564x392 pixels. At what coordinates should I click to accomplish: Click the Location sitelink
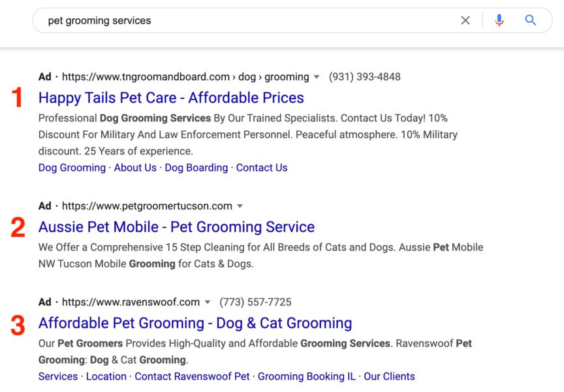106,376
